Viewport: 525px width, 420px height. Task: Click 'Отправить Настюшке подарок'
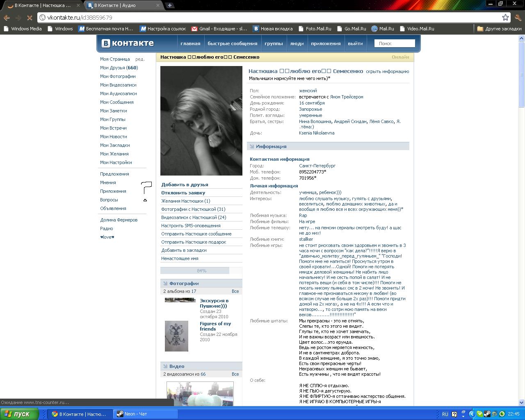[x=194, y=242]
